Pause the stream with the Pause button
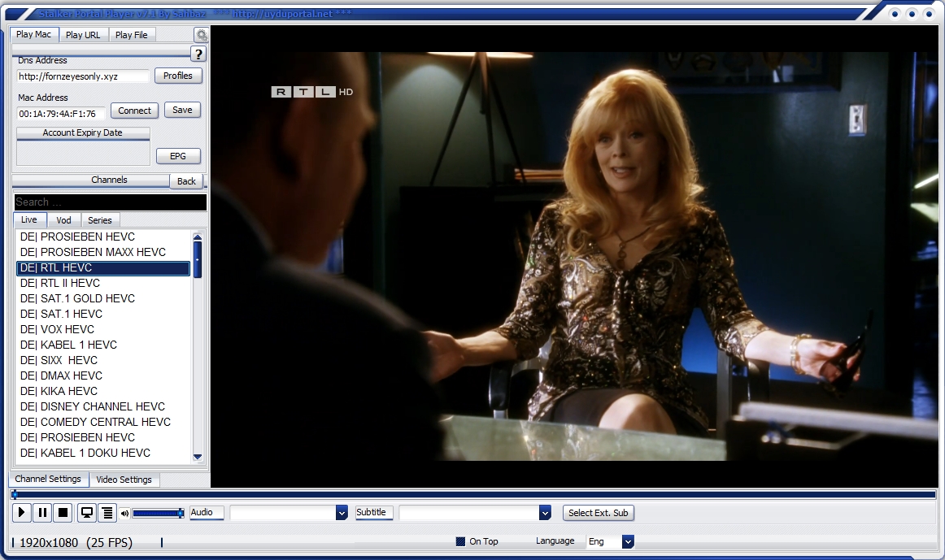The image size is (945, 560). tap(42, 513)
